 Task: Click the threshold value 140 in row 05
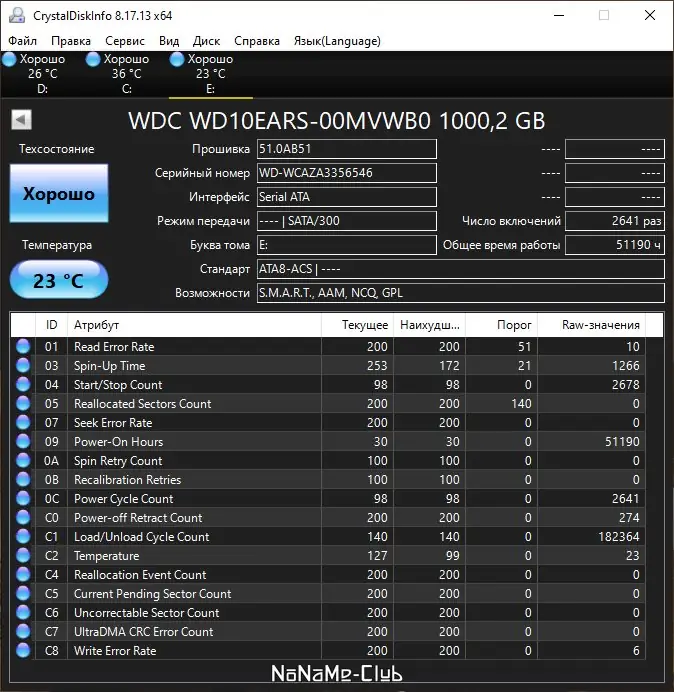coord(521,404)
